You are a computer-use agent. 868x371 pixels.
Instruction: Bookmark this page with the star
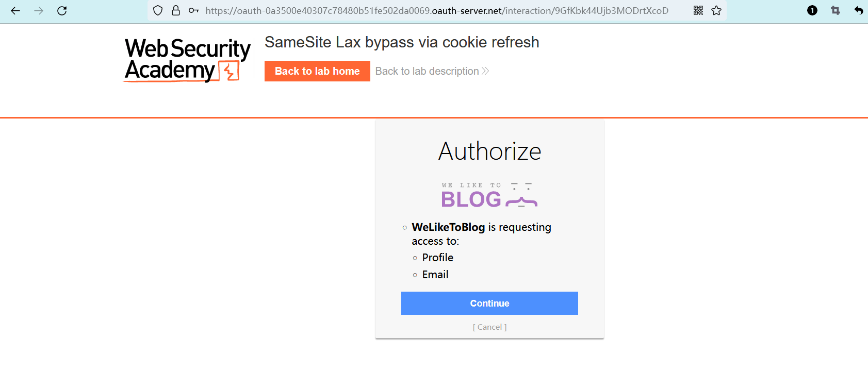(x=716, y=10)
